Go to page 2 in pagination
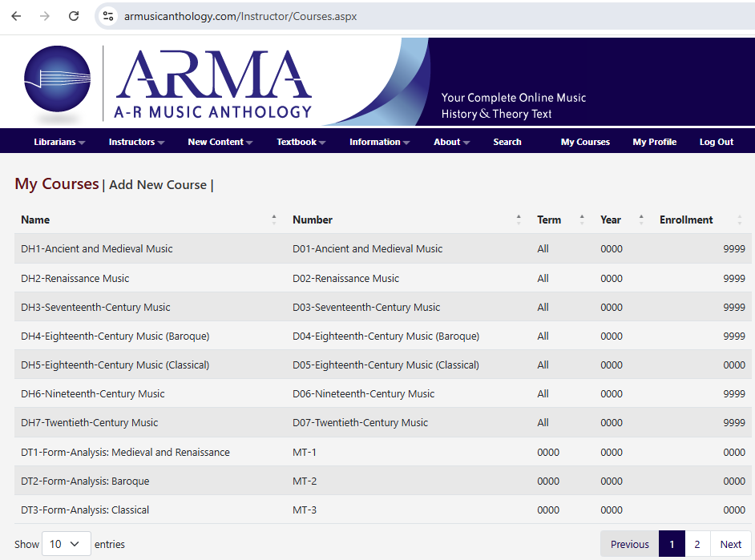Viewport: 755px width, 560px height. coord(697,544)
